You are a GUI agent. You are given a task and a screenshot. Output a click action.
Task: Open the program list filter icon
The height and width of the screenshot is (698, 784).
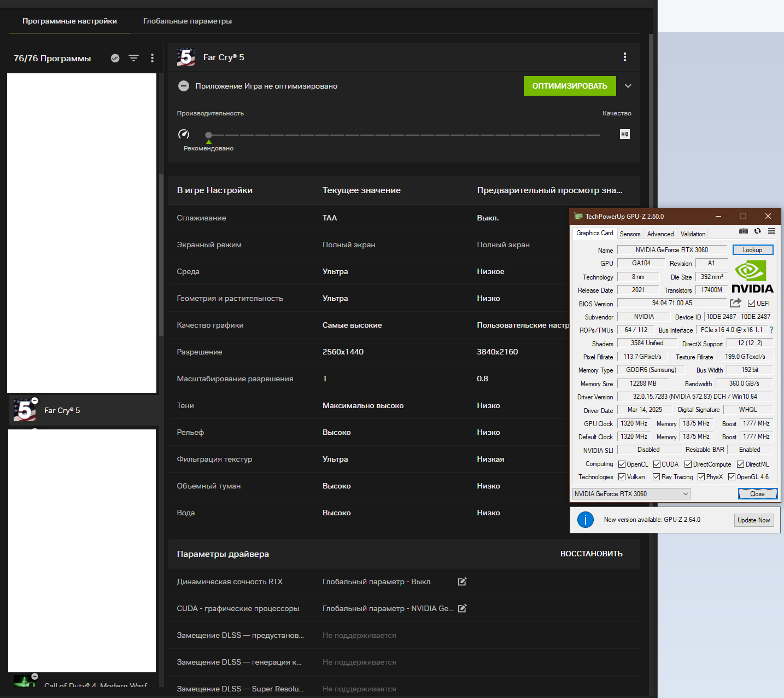(x=133, y=58)
